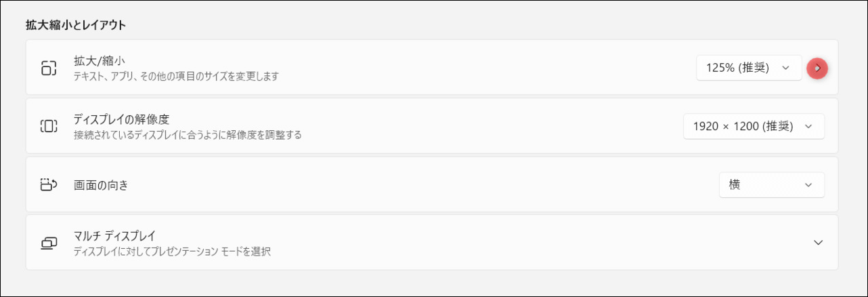Image resolution: width=868 pixels, height=297 pixels.
Task: Click the プレゼンテーション モードを選択 description text
Action: 172,251
